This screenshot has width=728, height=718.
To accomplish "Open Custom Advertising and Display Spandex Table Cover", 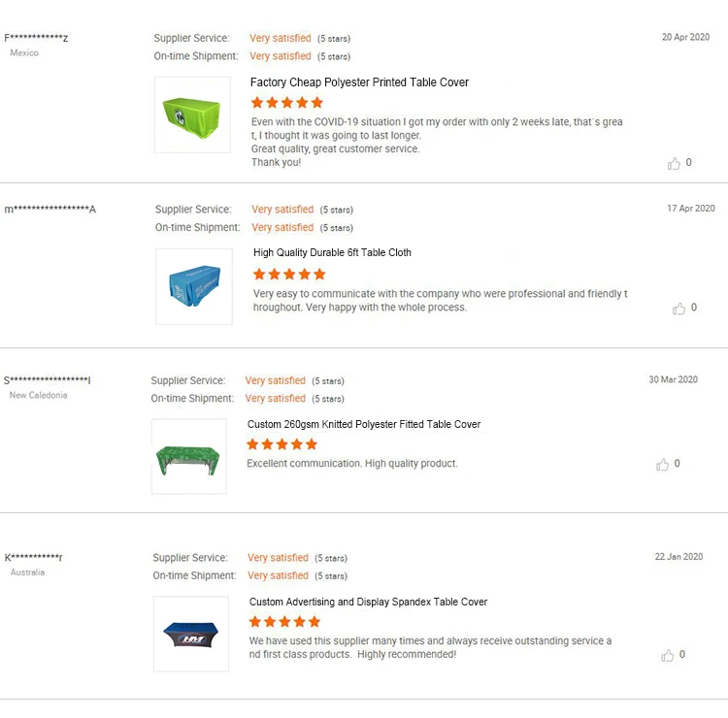I will [x=368, y=602].
